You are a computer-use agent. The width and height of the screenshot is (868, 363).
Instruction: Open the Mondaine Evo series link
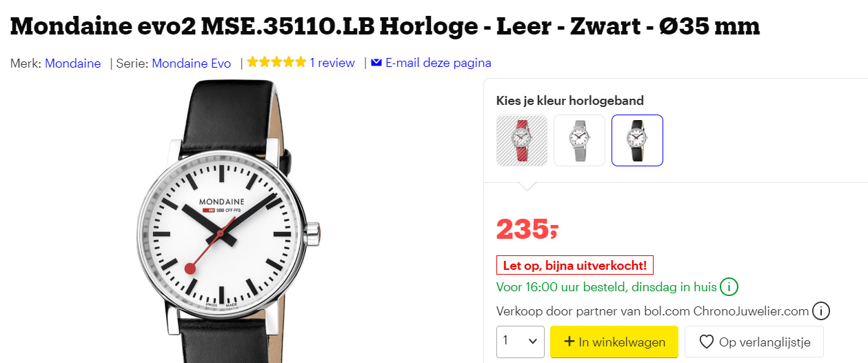(x=191, y=63)
